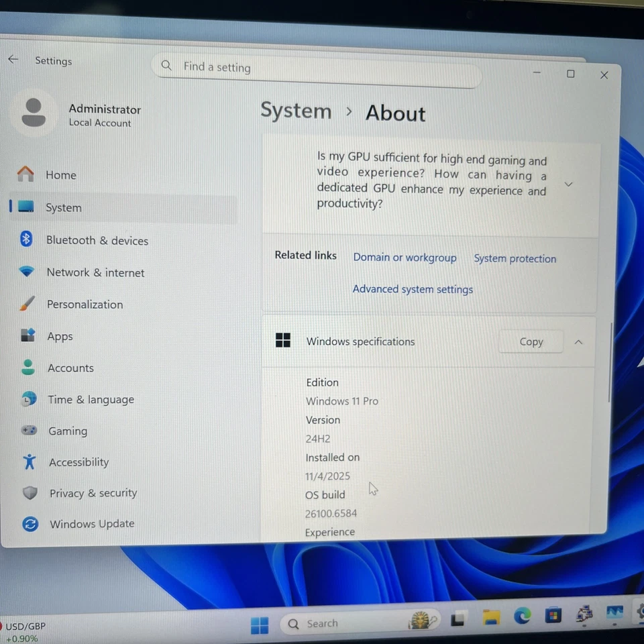
Task: Click the search magnifier icon in Settings
Action: point(166,65)
